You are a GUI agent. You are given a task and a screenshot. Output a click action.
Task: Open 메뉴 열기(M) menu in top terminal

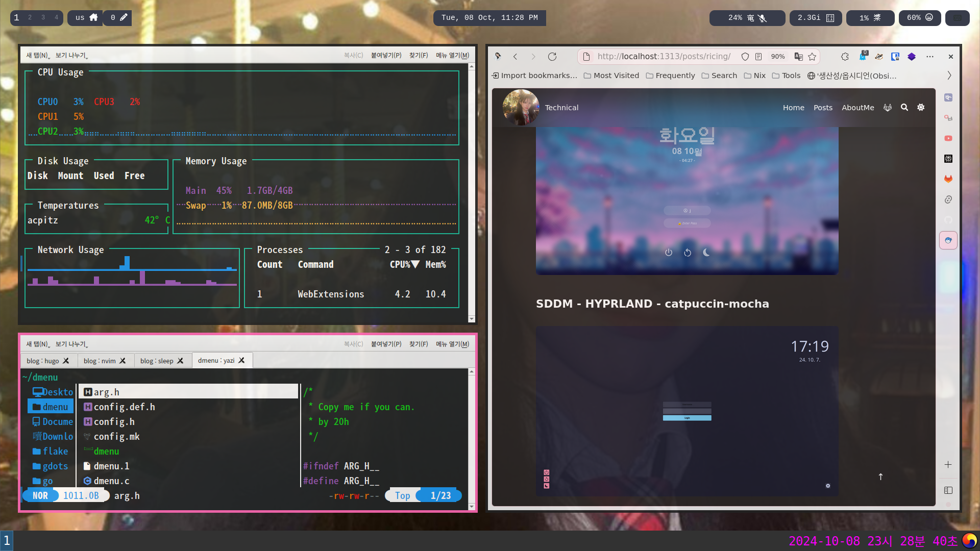tap(452, 55)
